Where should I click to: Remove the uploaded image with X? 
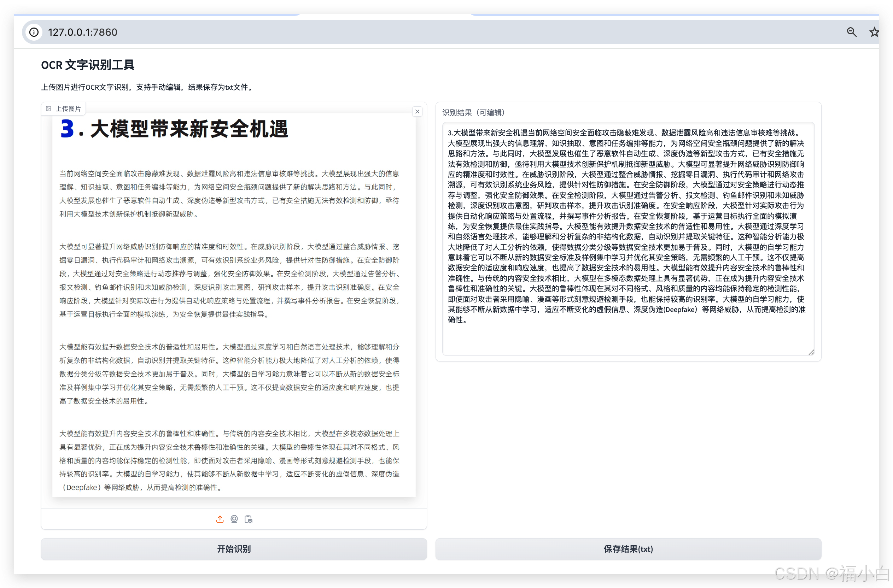pyautogui.click(x=417, y=111)
